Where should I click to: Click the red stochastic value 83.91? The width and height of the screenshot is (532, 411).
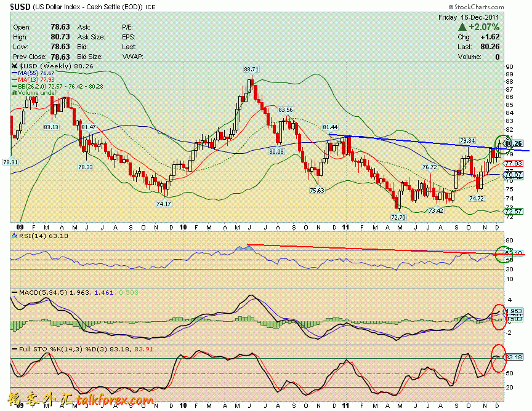[144, 349]
